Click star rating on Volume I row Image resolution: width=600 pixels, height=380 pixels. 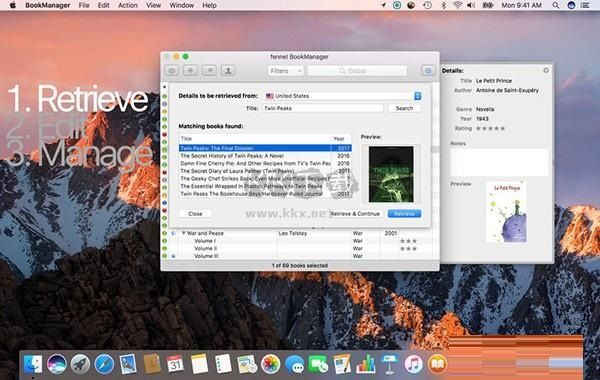click(408, 241)
